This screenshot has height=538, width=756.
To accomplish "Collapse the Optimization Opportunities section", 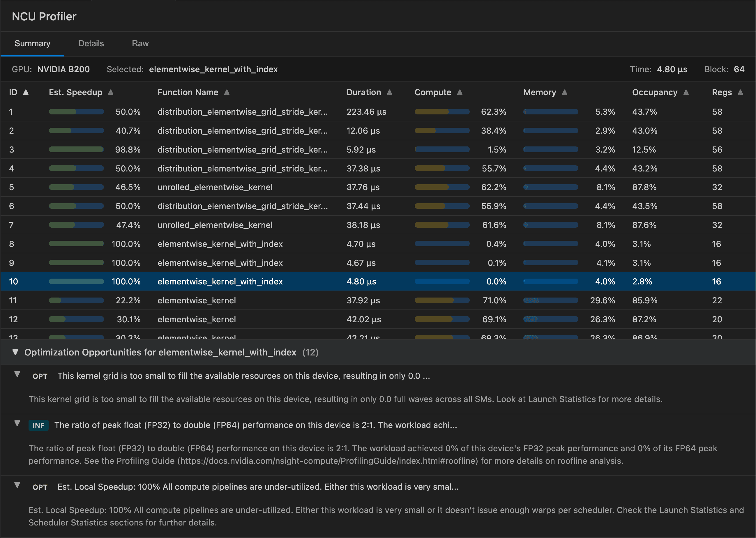I will click(x=15, y=353).
